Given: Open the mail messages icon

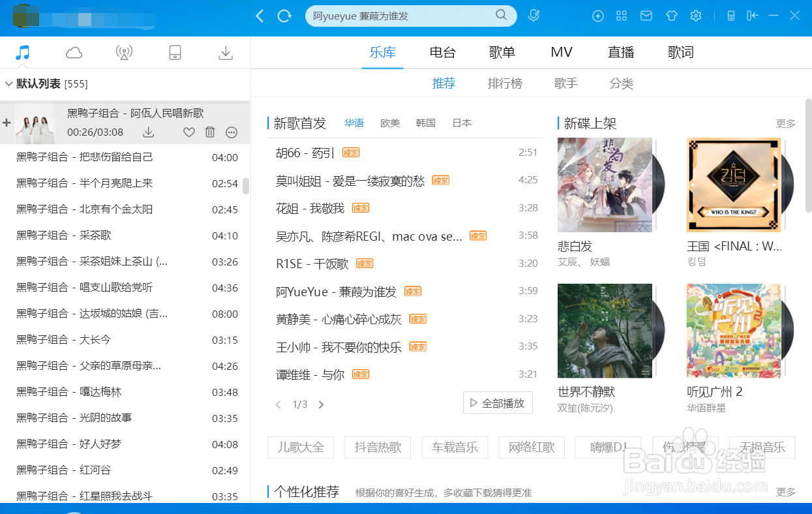Looking at the screenshot, I should pos(646,16).
